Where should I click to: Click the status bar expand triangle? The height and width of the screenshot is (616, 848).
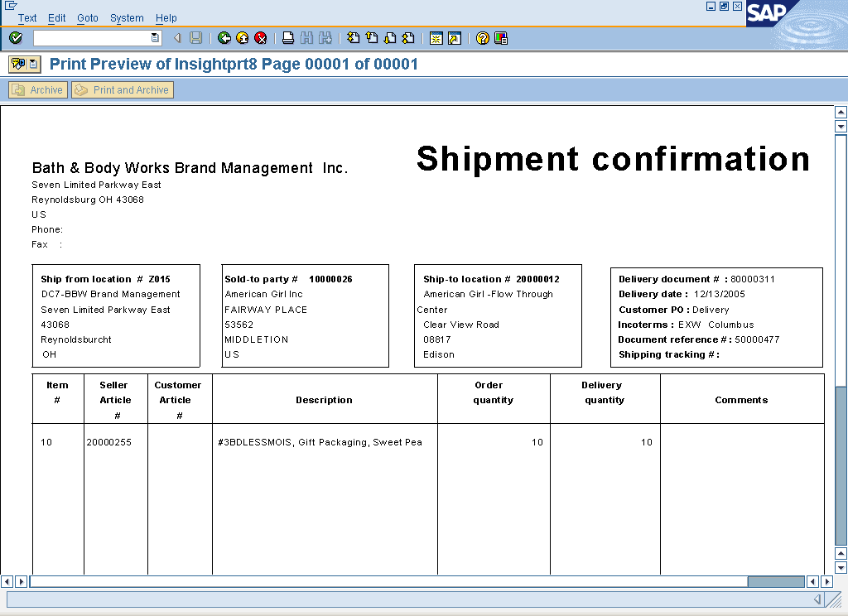(x=817, y=599)
